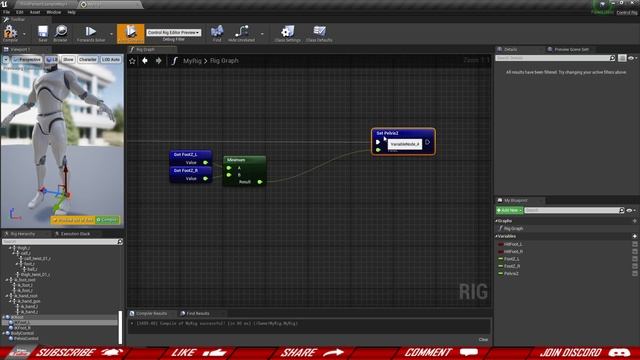Click MyRig in the graph breadcrumb
This screenshot has height=360, width=640.
coord(192,61)
